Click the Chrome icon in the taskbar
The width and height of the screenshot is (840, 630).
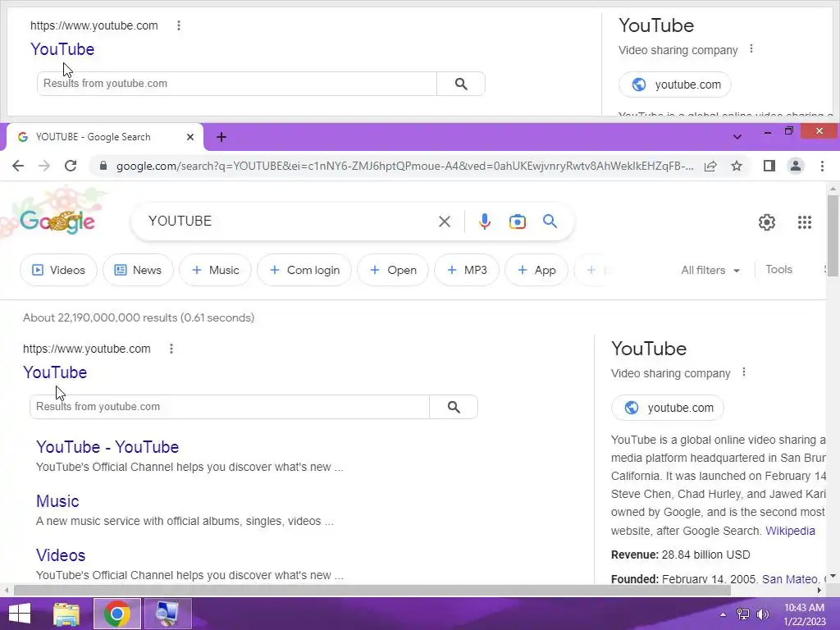coord(117,614)
